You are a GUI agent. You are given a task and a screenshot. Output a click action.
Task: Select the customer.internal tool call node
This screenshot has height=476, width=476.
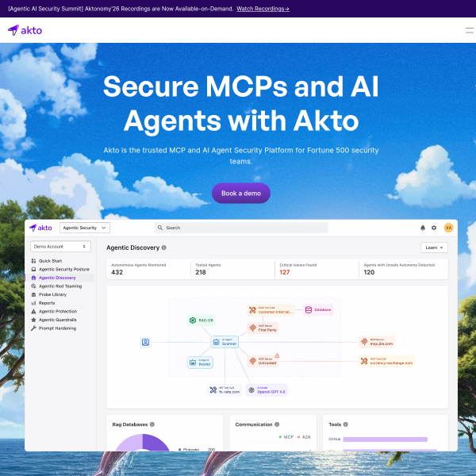(271, 310)
